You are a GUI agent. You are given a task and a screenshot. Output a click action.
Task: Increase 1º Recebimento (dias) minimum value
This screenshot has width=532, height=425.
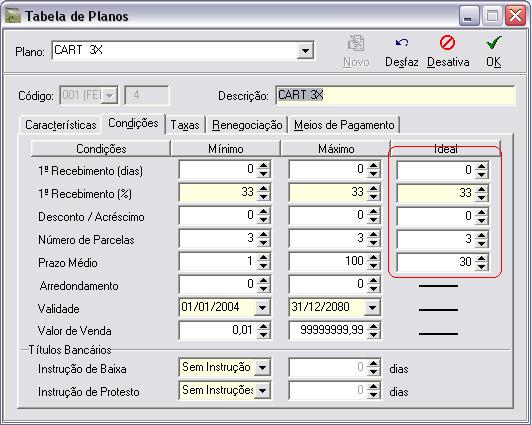click(x=263, y=166)
